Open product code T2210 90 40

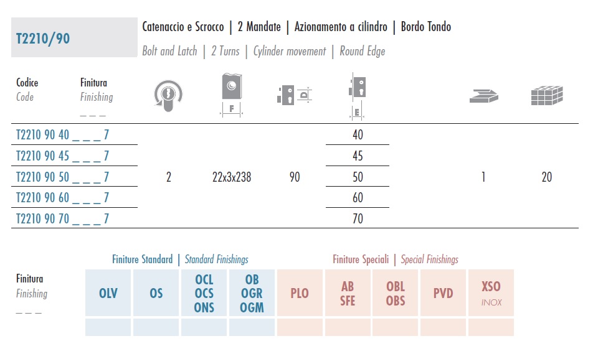pos(62,135)
